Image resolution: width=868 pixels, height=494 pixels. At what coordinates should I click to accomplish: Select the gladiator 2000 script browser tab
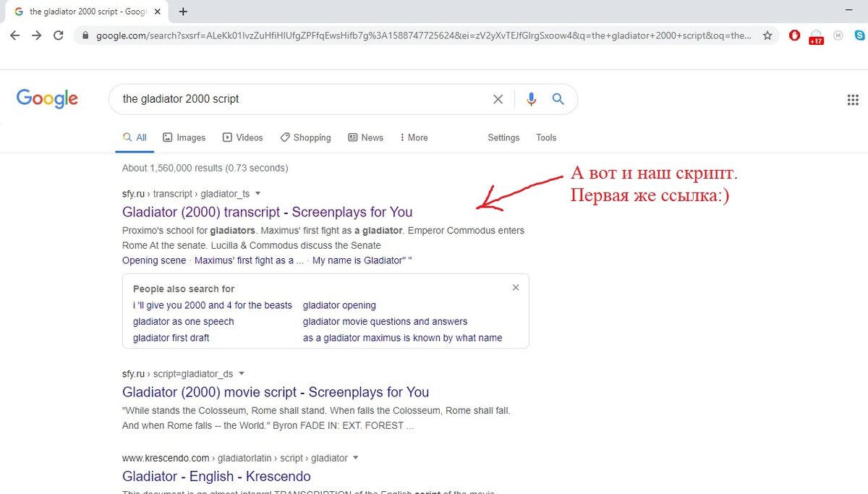[x=87, y=12]
